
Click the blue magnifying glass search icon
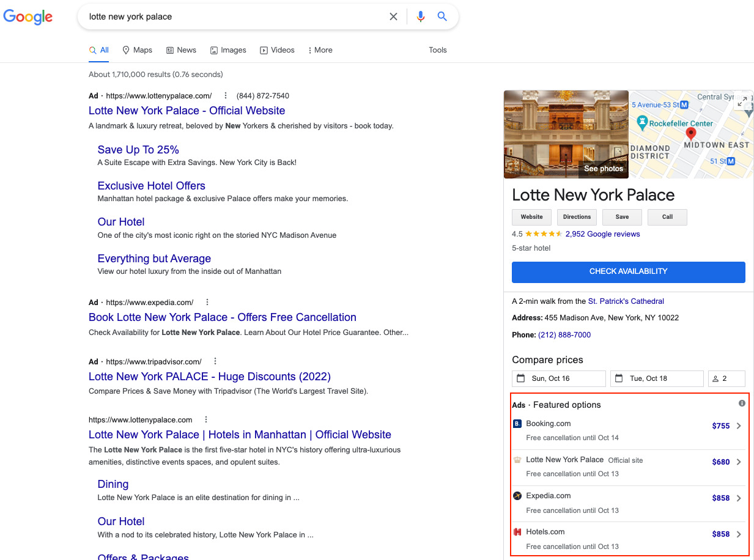[442, 17]
